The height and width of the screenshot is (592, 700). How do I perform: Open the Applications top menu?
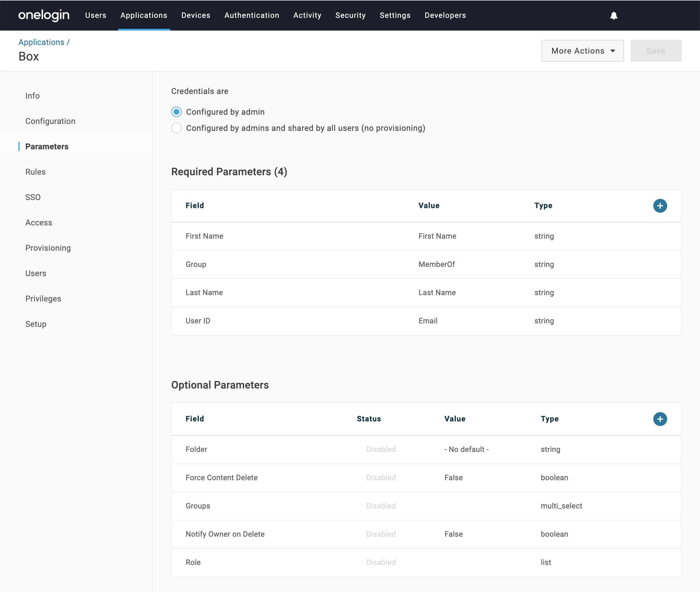[144, 16]
